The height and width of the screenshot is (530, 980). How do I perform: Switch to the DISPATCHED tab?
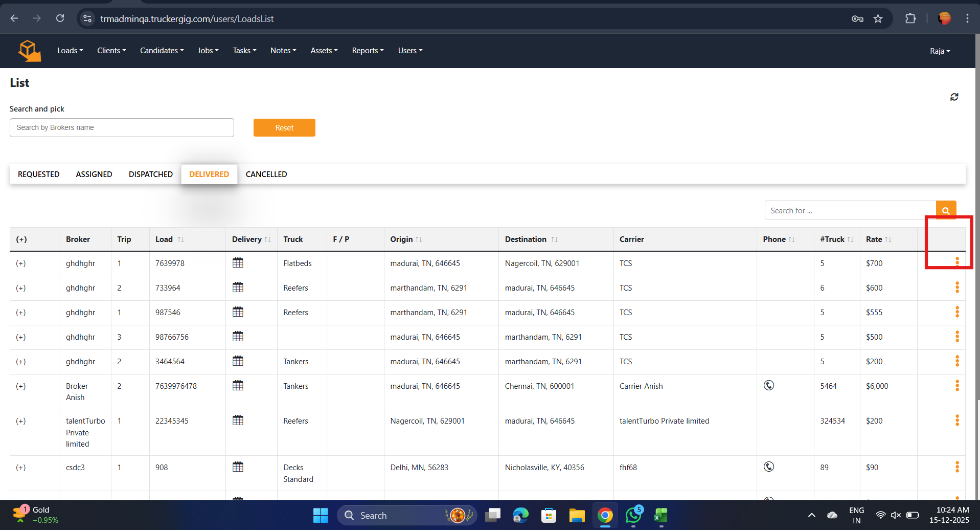(x=151, y=174)
